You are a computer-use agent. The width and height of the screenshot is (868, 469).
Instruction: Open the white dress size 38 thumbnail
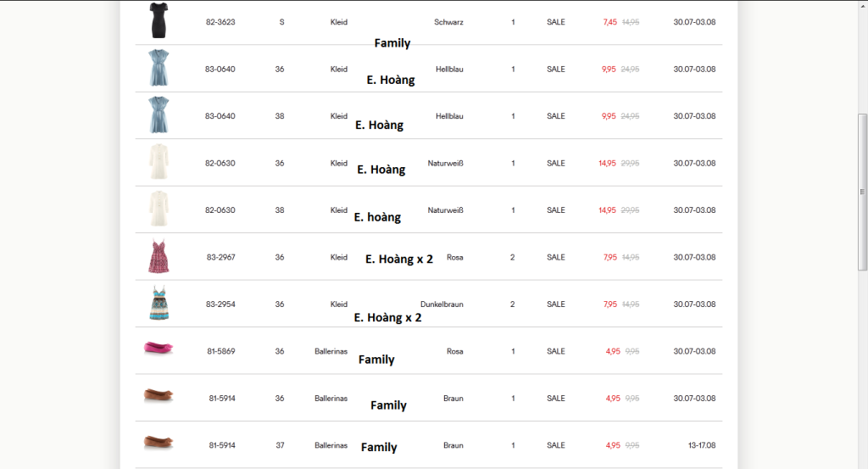pyautogui.click(x=158, y=209)
